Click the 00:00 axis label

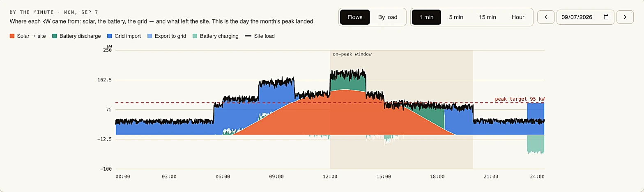coord(123,177)
